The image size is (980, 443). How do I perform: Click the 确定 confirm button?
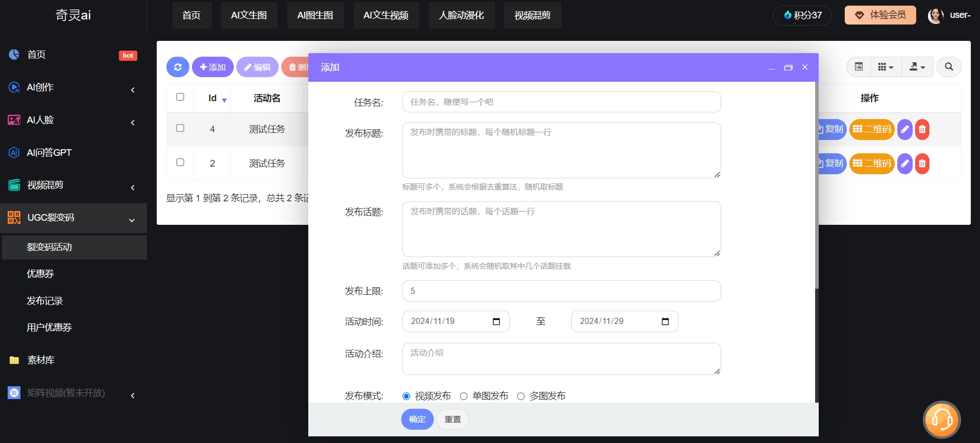[417, 419]
